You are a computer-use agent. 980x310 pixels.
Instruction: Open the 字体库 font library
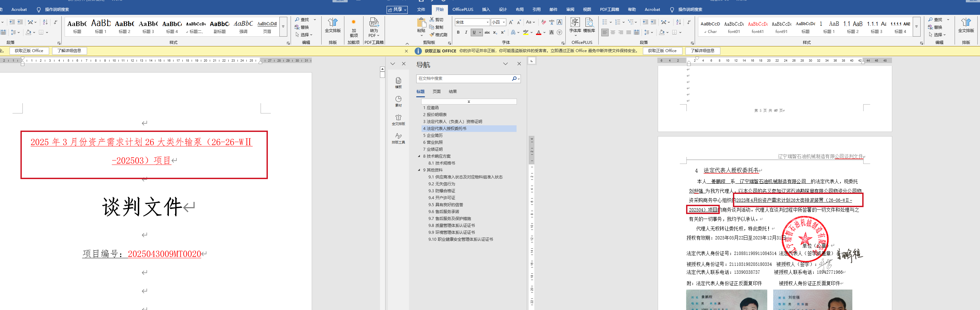pos(575,25)
